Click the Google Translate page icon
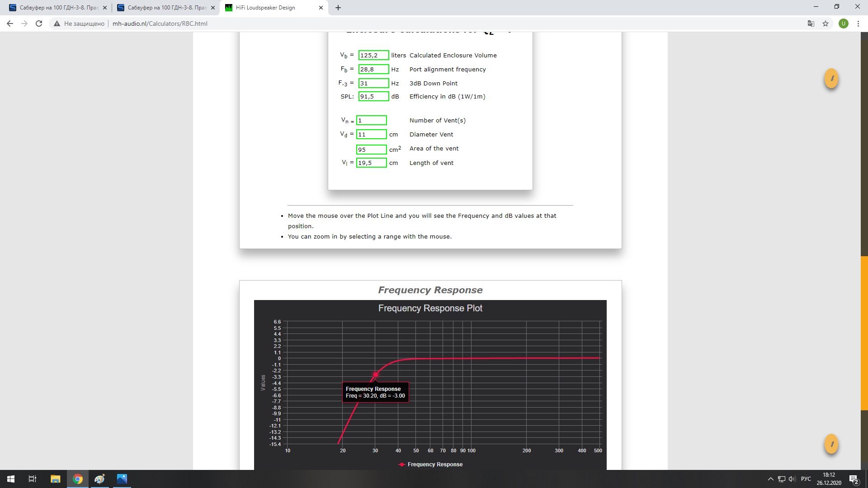The width and height of the screenshot is (868, 488). pyautogui.click(x=811, y=23)
